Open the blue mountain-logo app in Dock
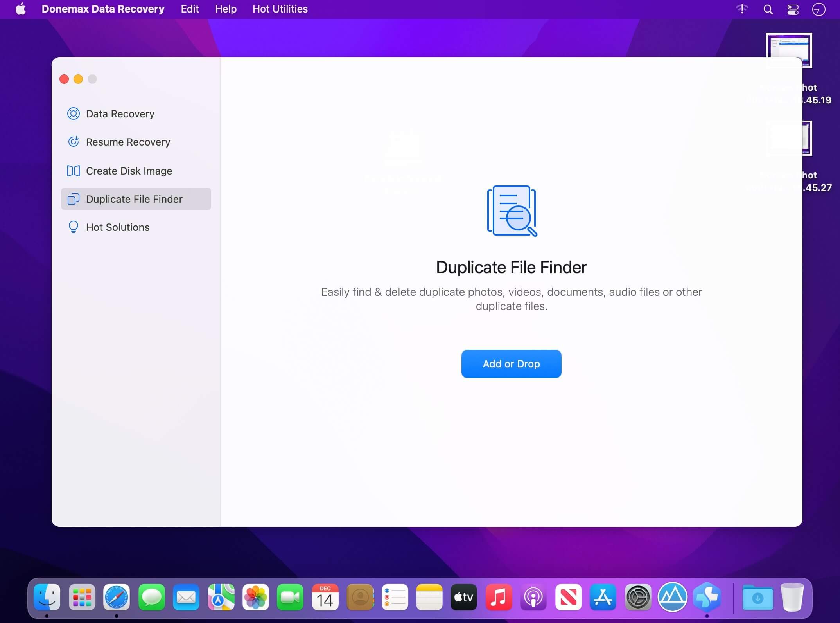 [672, 597]
